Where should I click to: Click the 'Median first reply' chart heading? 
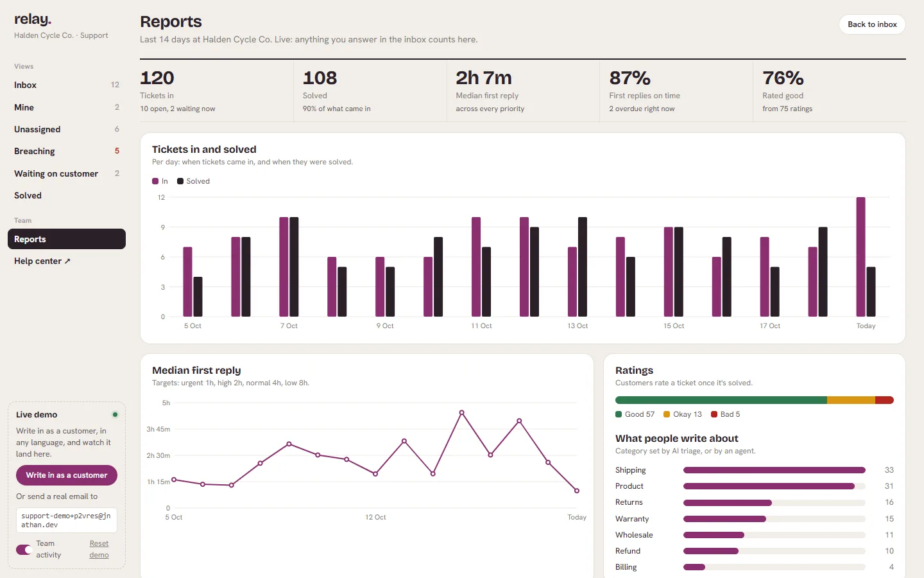click(x=196, y=371)
